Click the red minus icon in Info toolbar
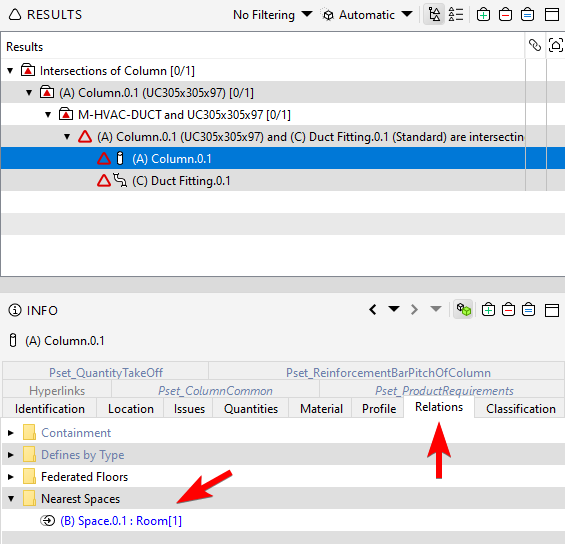Viewport: 565px width, 544px height. click(508, 310)
